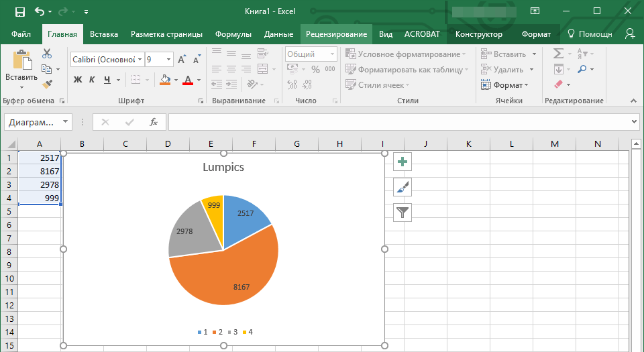Viewport: 644px width, 352px height.
Task: Toggle bold formatting (Ж)
Action: point(77,80)
